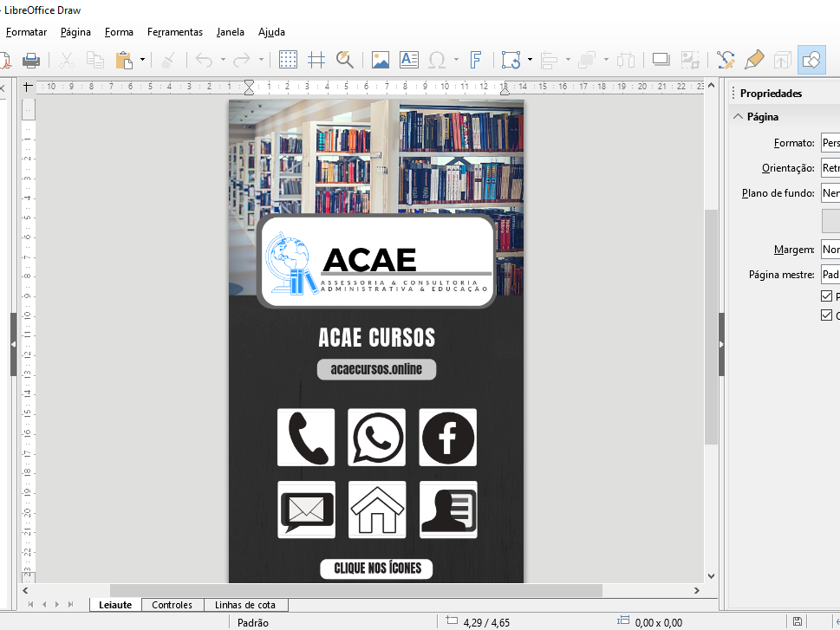Click the save document icon in status bar
This screenshot has height=630, width=840.
coord(798,621)
